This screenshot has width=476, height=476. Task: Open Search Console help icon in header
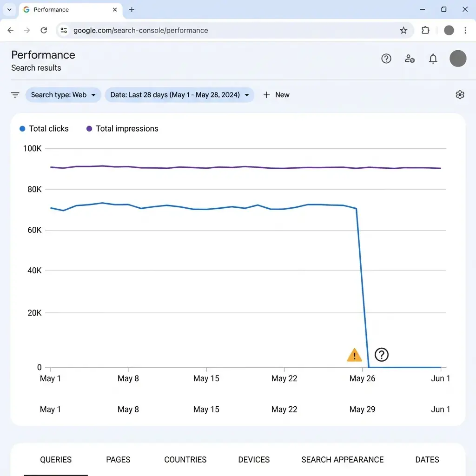[386, 59]
